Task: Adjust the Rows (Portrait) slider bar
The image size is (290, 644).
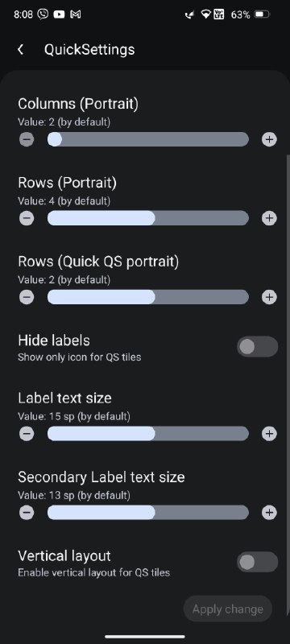Action: (148, 218)
